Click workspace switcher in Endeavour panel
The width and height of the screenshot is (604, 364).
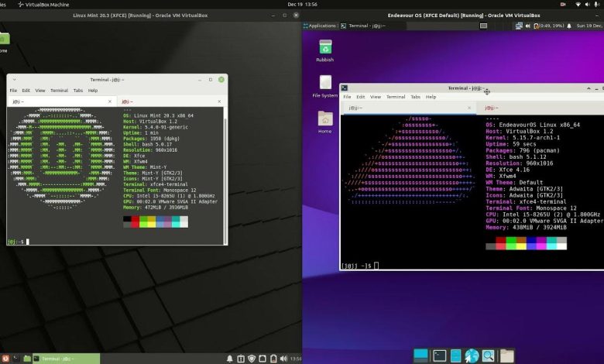[483, 26]
